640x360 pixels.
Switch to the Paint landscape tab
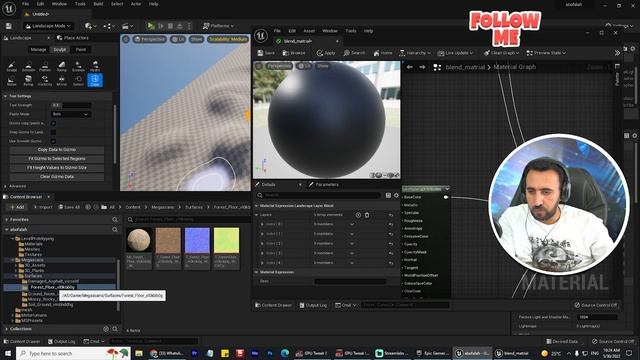(x=81, y=49)
